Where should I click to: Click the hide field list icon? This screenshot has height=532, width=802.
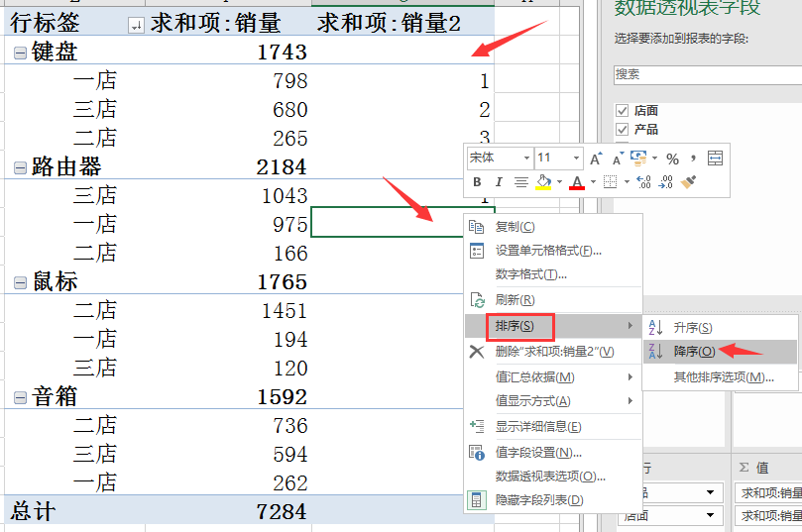click(x=476, y=500)
